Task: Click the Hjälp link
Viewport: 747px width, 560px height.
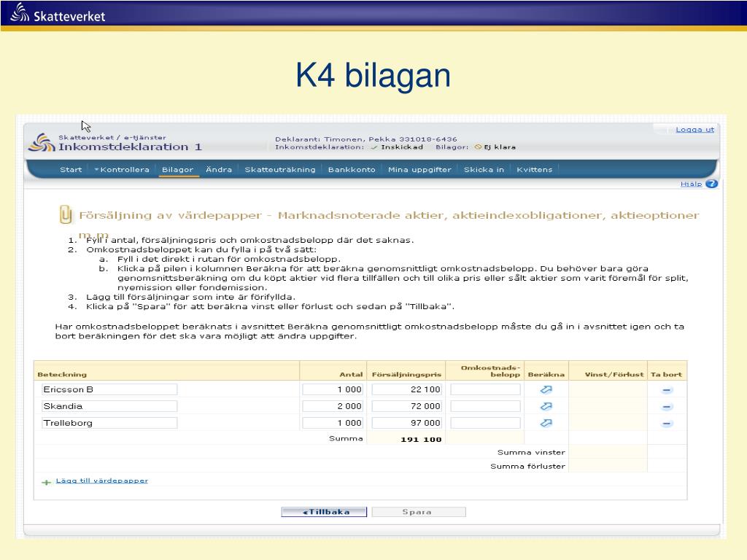Action: click(691, 184)
